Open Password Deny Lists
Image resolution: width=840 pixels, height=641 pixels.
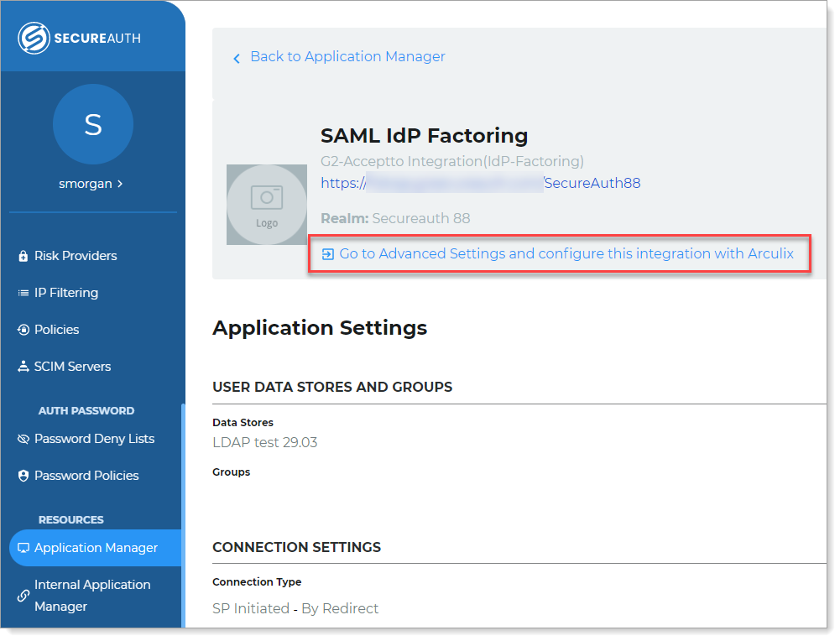[94, 439]
